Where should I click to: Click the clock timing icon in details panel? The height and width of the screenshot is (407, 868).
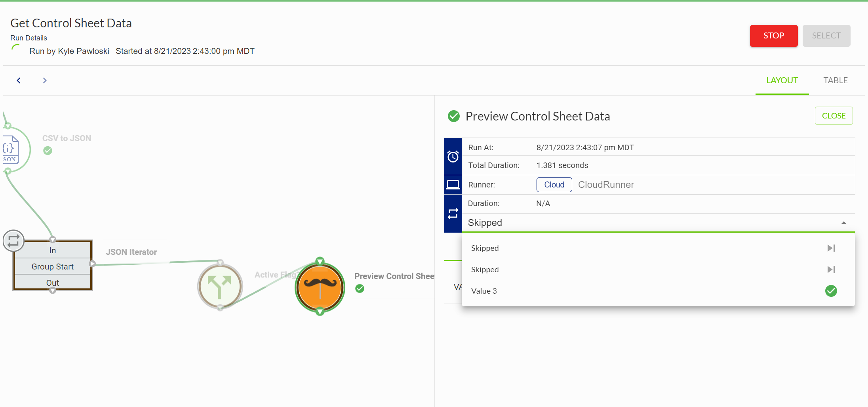pos(453,156)
